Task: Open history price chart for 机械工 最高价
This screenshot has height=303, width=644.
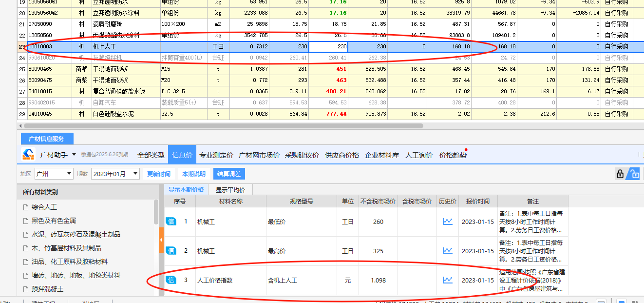Action: [447, 251]
